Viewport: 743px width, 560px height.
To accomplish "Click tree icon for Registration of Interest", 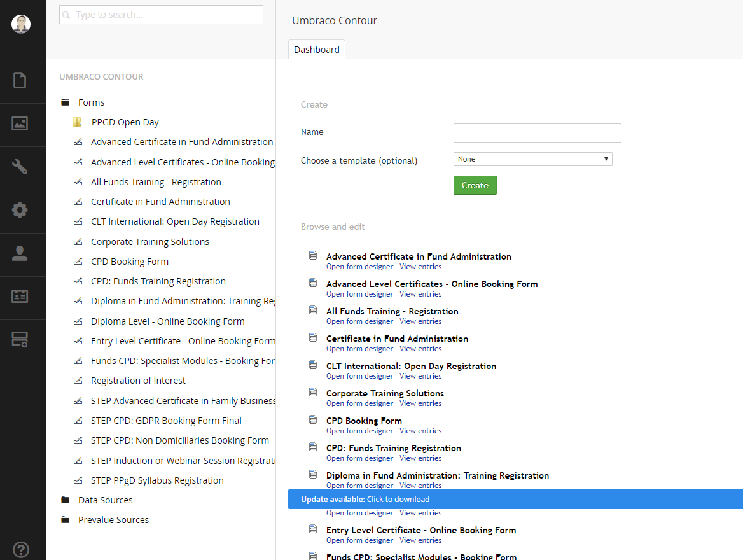I will click(78, 381).
